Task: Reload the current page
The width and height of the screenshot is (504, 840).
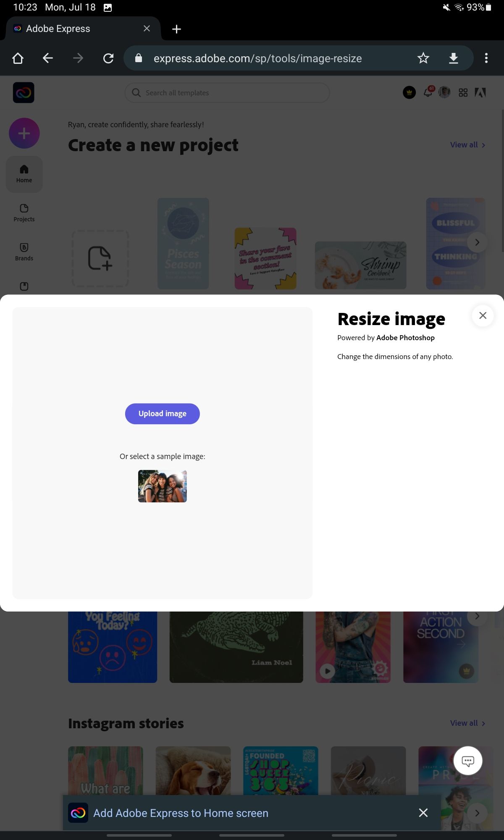Action: 108,58
